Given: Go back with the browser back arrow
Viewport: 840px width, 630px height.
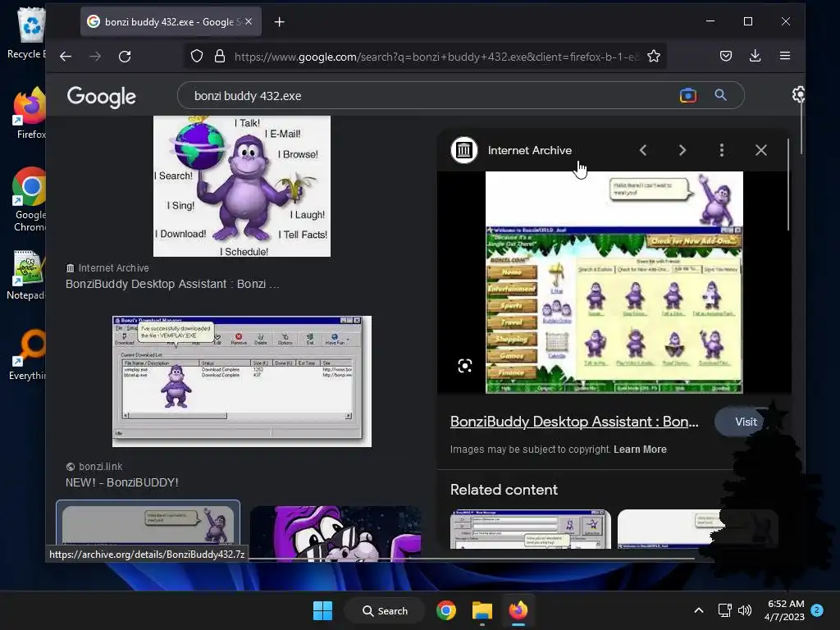Looking at the screenshot, I should [66, 57].
